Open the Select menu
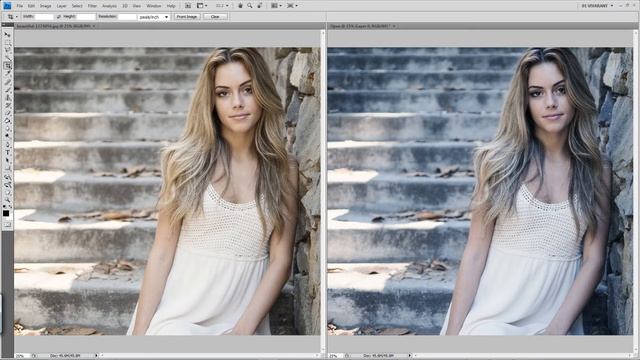640x360 pixels. point(77,6)
